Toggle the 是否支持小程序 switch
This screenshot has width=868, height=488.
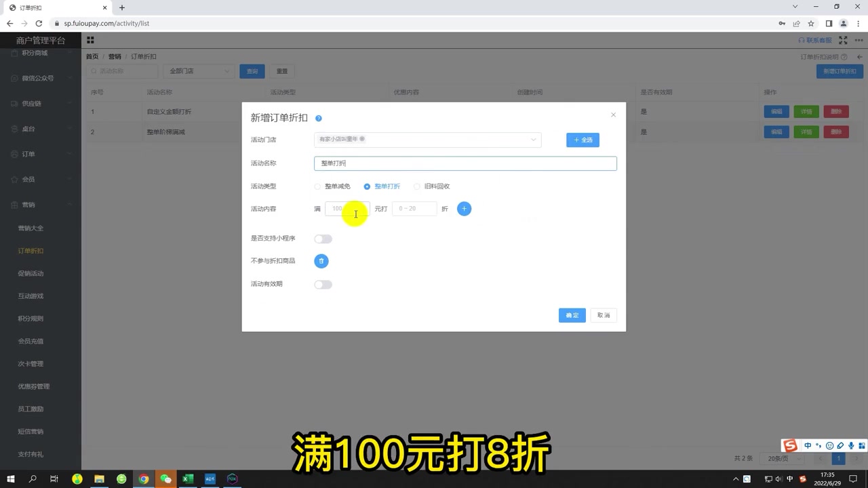pyautogui.click(x=323, y=239)
